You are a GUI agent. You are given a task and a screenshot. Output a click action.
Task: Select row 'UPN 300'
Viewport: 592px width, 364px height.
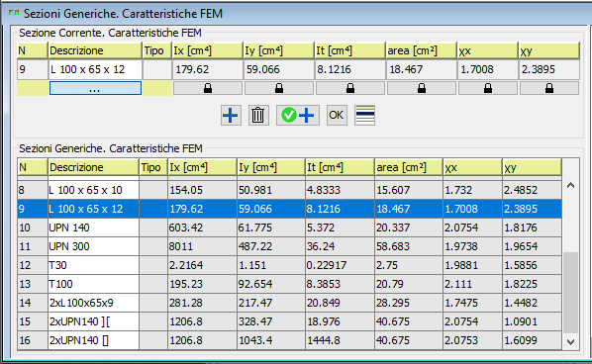pyautogui.click(x=289, y=246)
